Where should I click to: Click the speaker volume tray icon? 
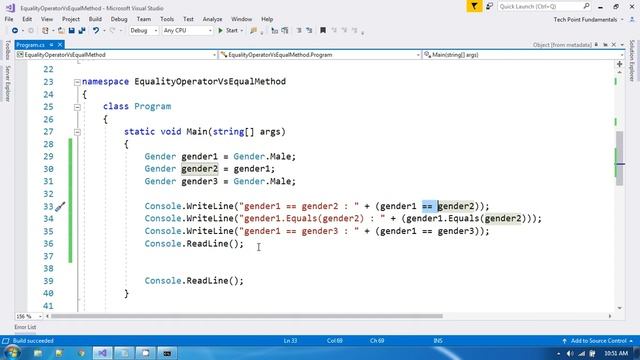(x=570, y=353)
